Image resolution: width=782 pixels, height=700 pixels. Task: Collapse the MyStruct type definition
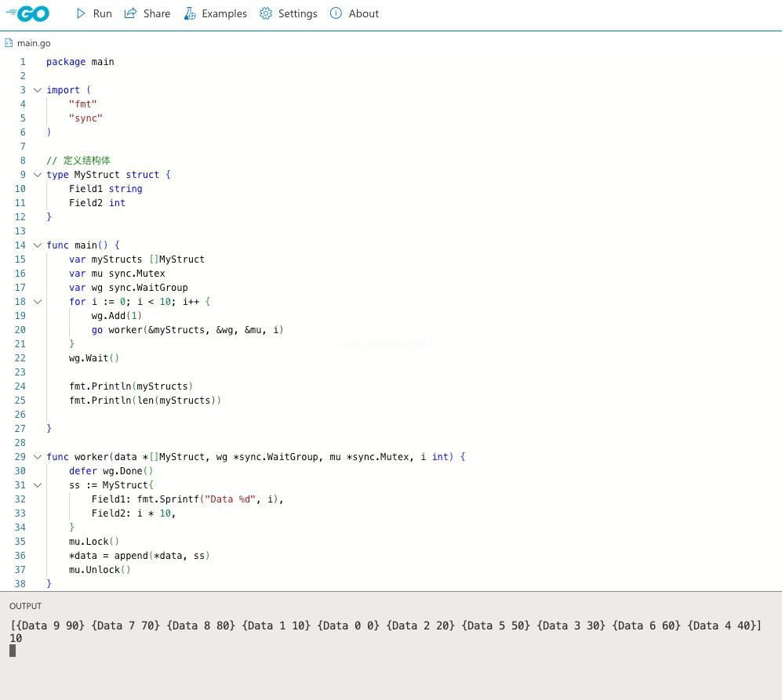(37, 175)
